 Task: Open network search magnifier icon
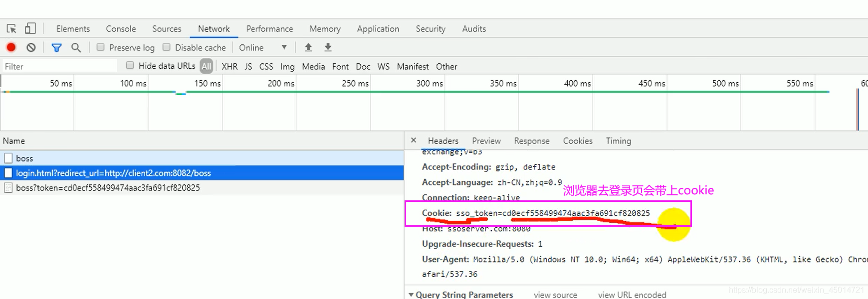click(76, 47)
